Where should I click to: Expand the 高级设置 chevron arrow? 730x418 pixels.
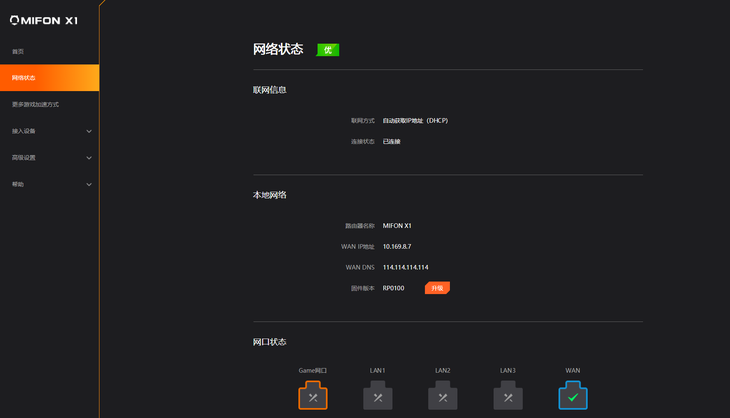[89, 158]
